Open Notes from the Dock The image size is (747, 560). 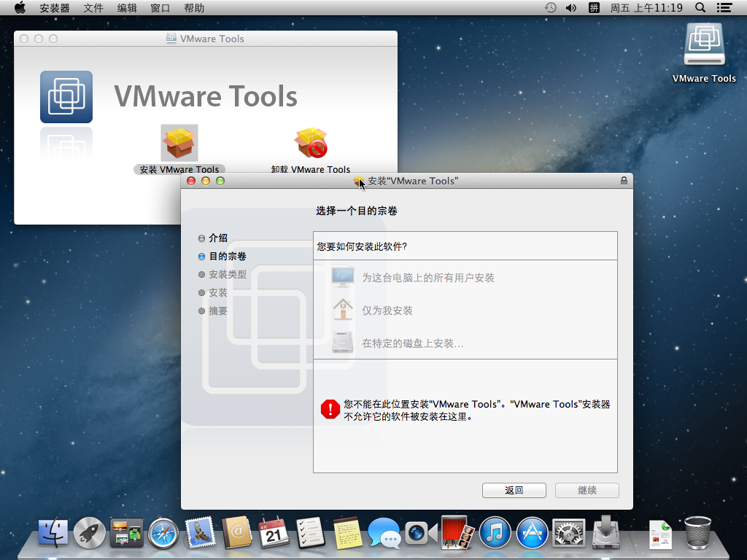click(x=347, y=532)
